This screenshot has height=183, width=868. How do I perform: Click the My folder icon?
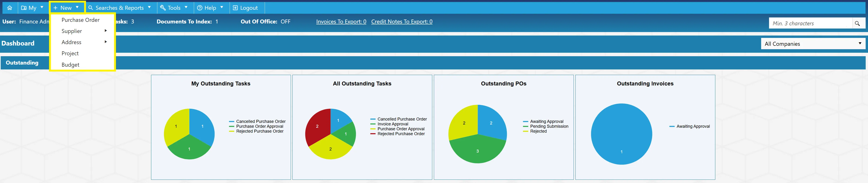(24, 8)
